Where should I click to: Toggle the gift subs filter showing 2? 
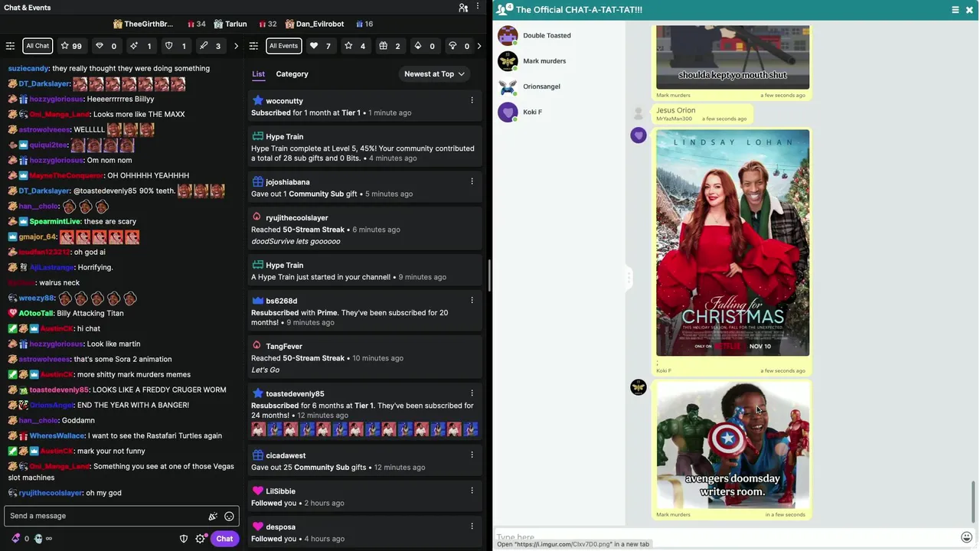pos(390,46)
